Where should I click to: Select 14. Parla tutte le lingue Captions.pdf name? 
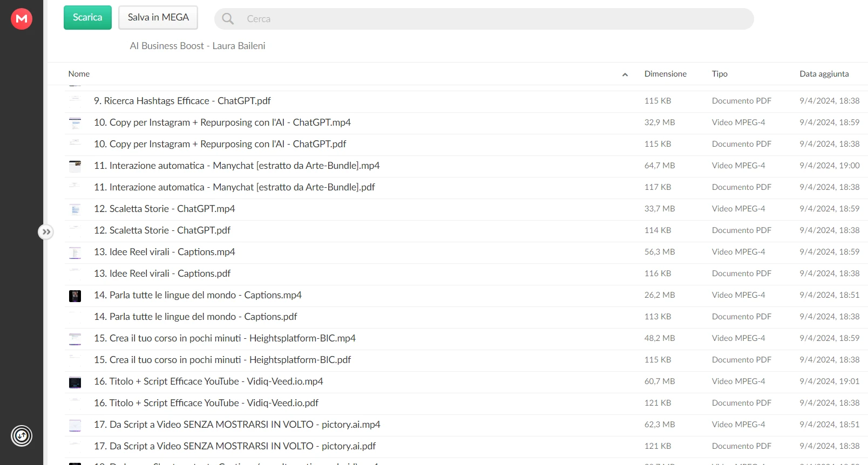[x=195, y=317]
